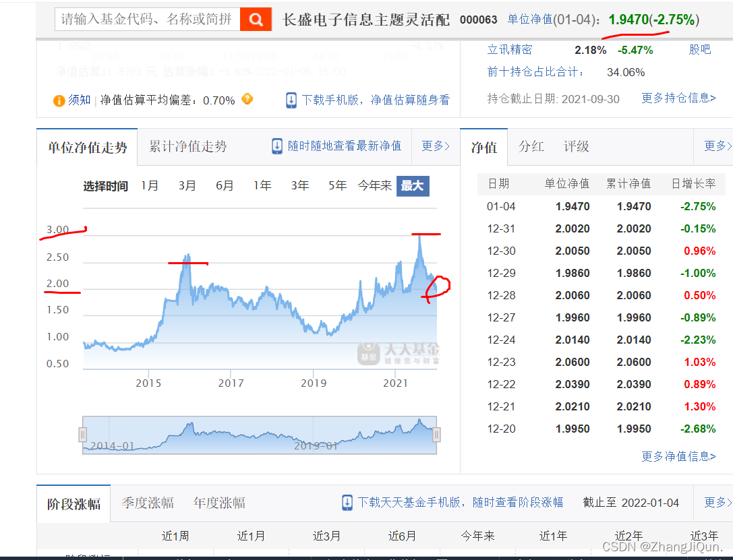This screenshot has height=560, width=733.
Task: Click the right handle of chart range slider
Action: [436, 435]
